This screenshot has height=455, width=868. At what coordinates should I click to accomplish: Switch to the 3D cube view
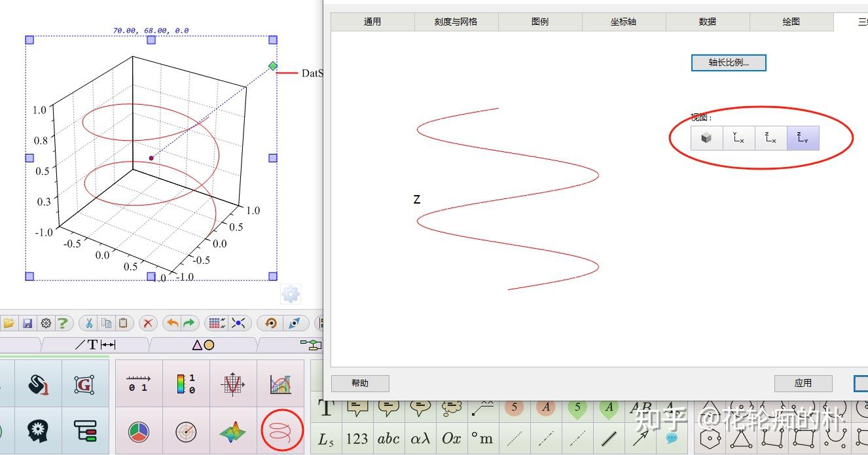(x=706, y=137)
